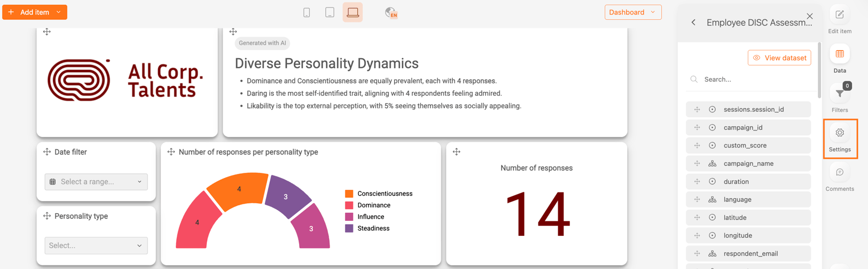Screen dimensions: 868x269
Task: Click move handle of Date filter card
Action: click(47, 152)
